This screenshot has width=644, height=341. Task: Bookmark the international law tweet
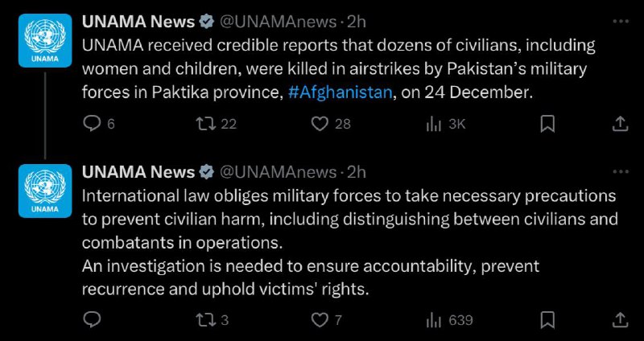(x=547, y=319)
